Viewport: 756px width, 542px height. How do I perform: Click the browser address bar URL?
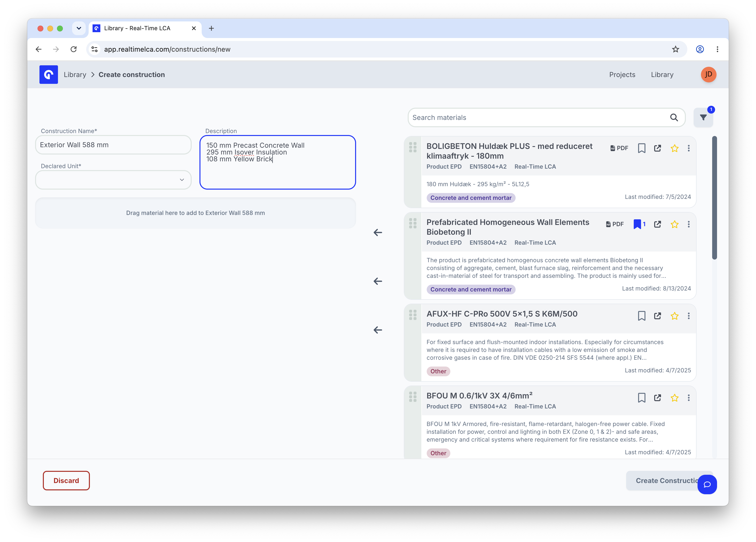click(167, 49)
